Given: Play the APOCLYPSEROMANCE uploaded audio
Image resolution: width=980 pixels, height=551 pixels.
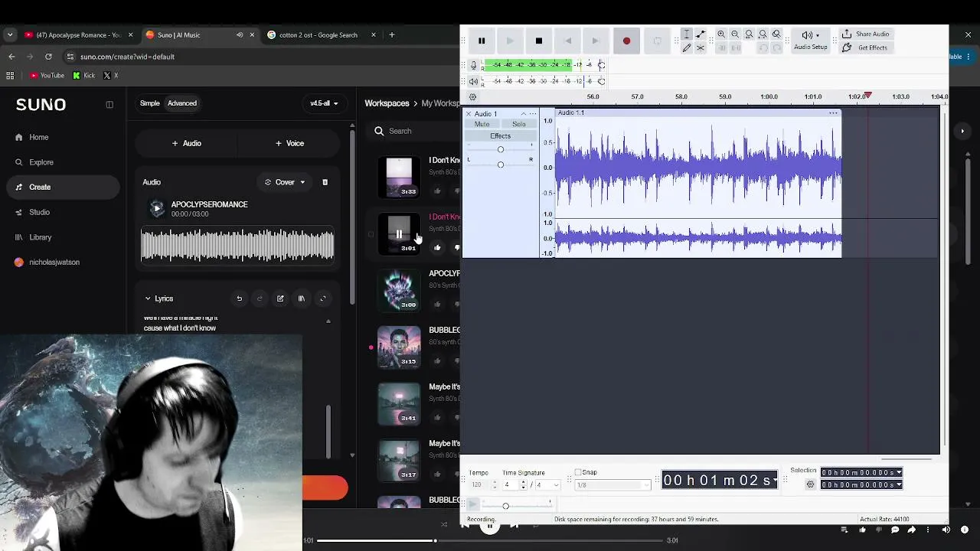Looking at the screenshot, I should point(157,209).
